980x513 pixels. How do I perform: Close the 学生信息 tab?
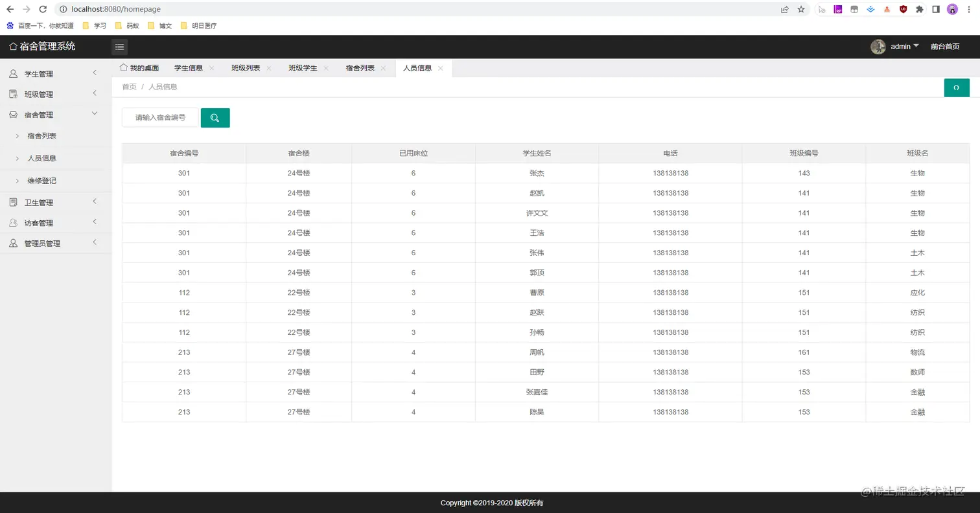[x=212, y=68]
